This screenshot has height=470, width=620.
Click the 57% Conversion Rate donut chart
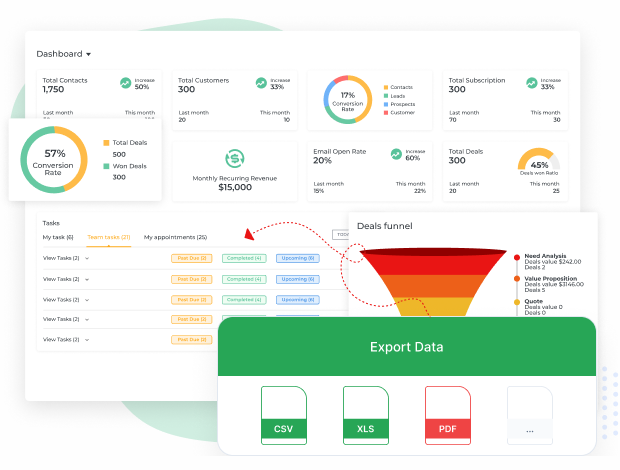[54, 160]
